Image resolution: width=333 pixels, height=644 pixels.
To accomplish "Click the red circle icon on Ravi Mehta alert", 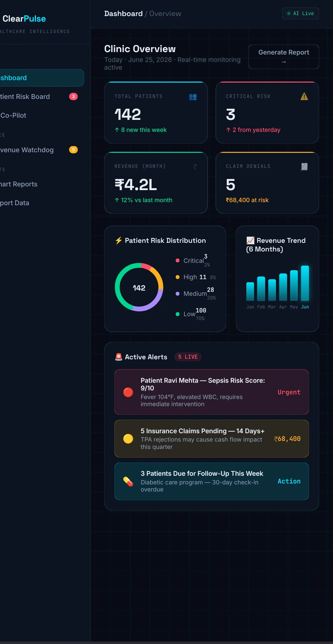I will (128, 392).
